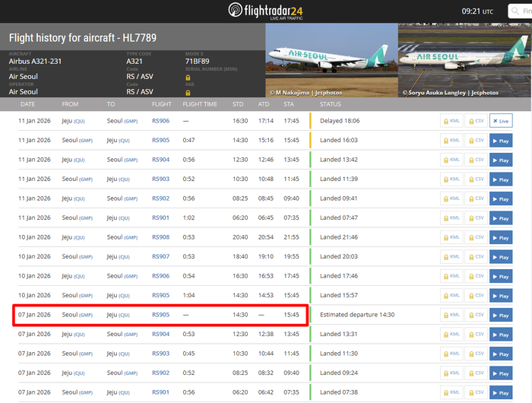532x403 pixels.
Task: Click the CSV download for flight RS906
Action: tap(476, 120)
